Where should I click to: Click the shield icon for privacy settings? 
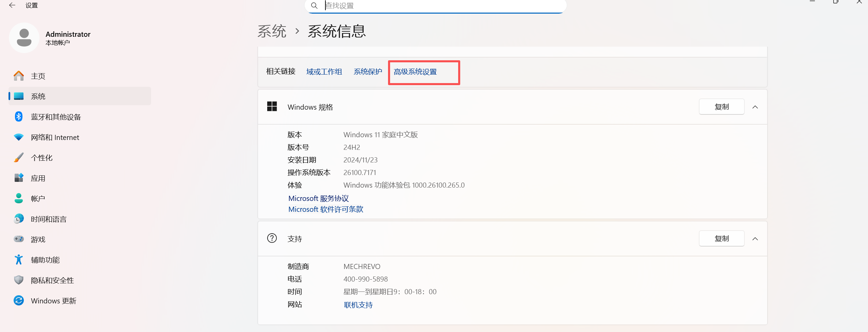19,280
